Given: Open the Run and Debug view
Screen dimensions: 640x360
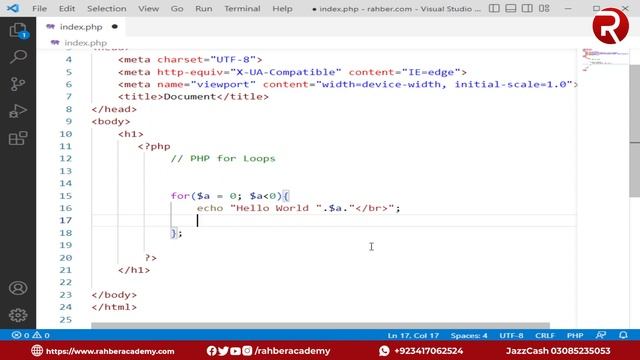Looking at the screenshot, I should (18, 111).
